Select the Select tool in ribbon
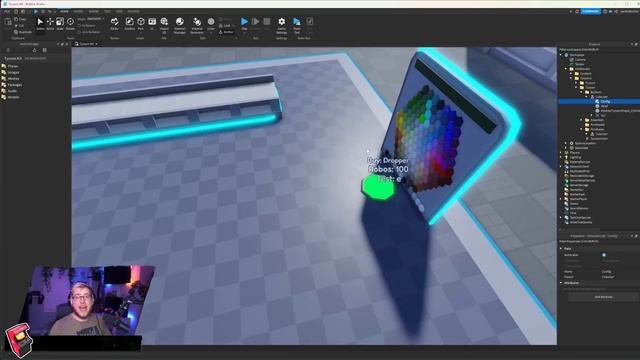Screen dimensions: 640x360 pos(40,24)
